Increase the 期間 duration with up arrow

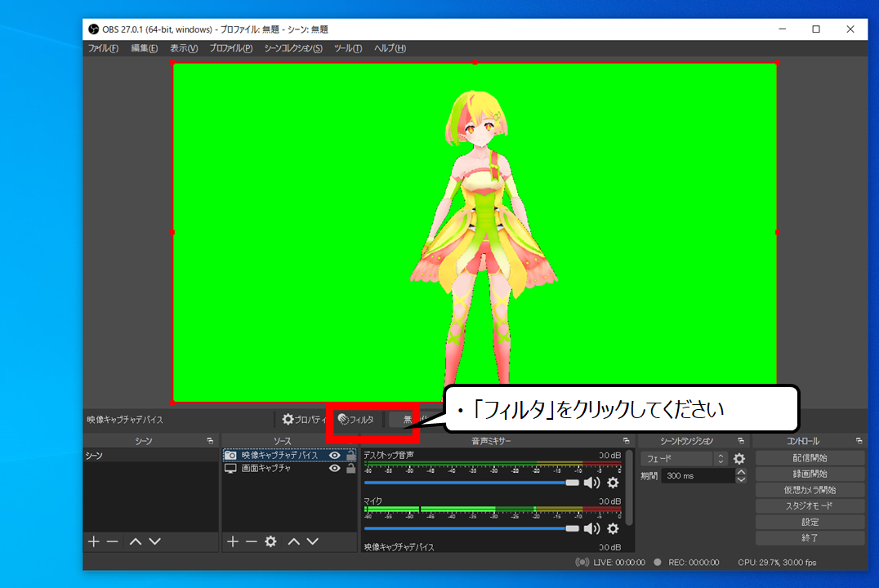[741, 472]
